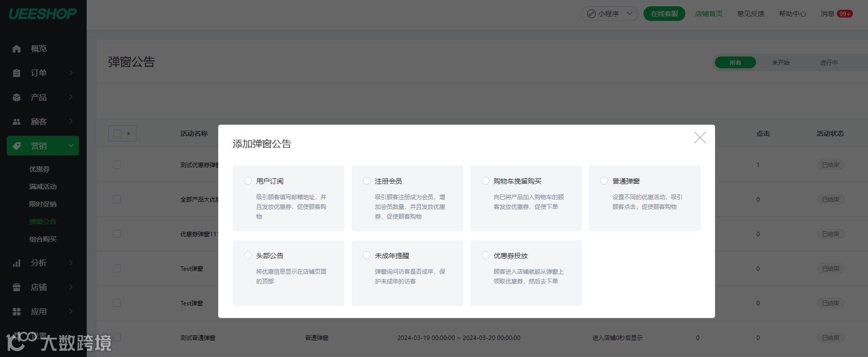Image resolution: width=868 pixels, height=357 pixels.
Task: Open the 小程序 dropdown in top bar
Action: [609, 14]
